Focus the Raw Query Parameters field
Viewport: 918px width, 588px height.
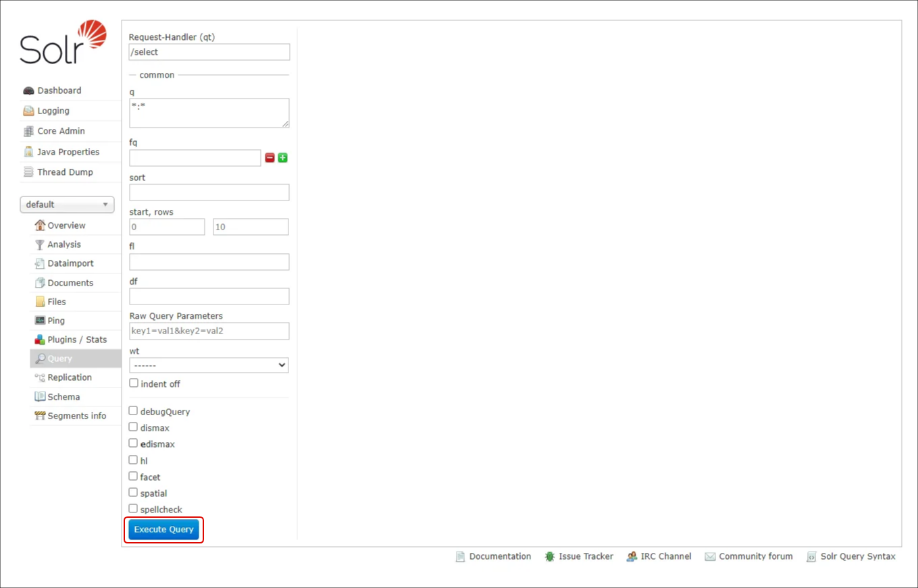tap(209, 331)
